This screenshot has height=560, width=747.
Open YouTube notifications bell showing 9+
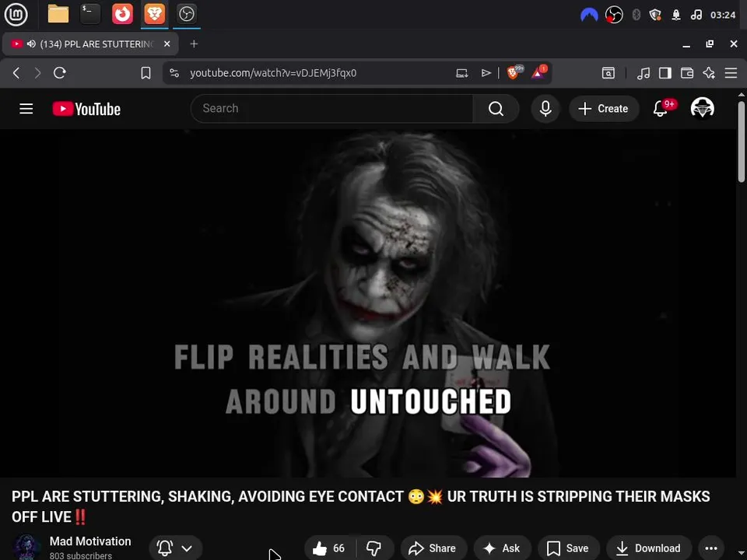click(662, 109)
